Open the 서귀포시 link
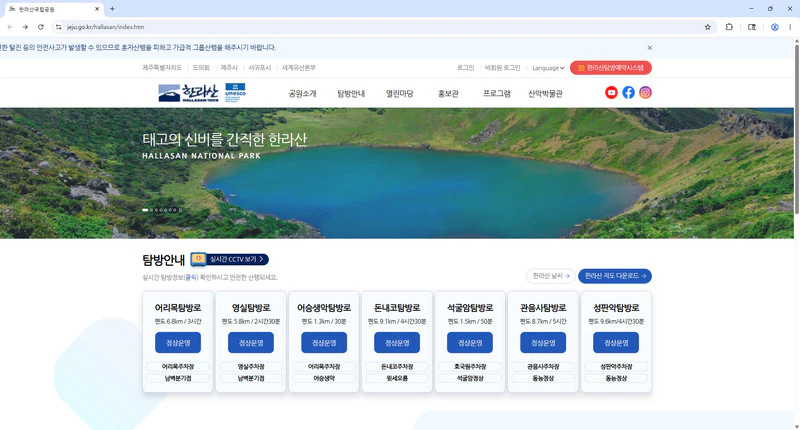This screenshot has height=430, width=800. coord(260,67)
